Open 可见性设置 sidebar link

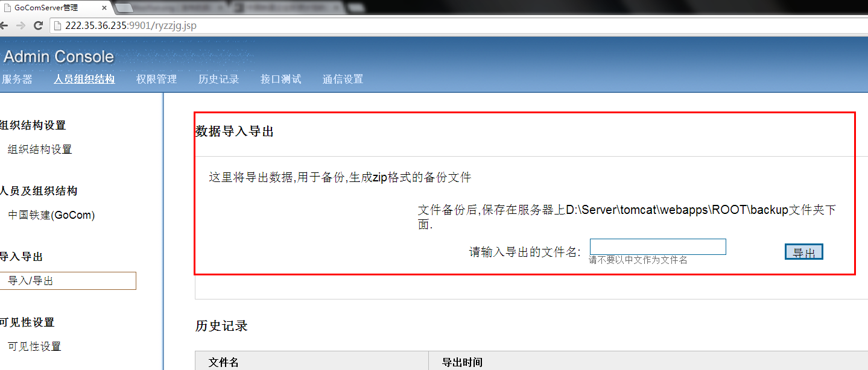(x=34, y=346)
